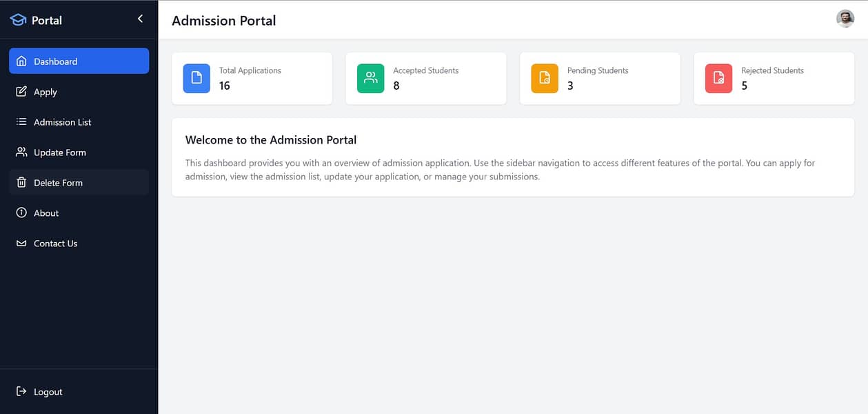Select the About menu entry
The image size is (868, 414).
click(x=46, y=213)
